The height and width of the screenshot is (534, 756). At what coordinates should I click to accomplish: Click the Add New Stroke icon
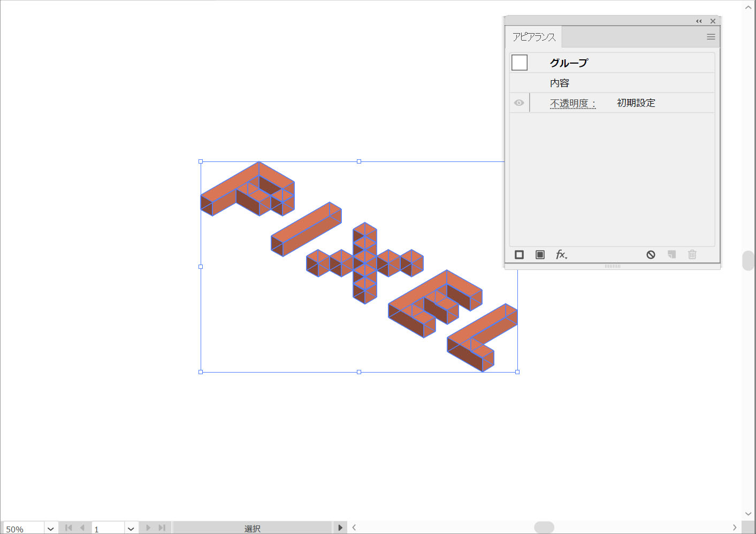[519, 254]
